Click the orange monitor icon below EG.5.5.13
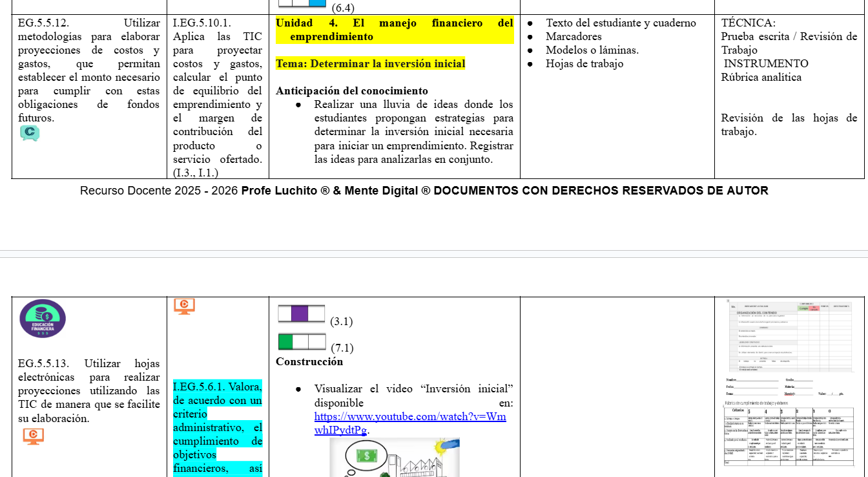868x477 pixels. [34, 436]
